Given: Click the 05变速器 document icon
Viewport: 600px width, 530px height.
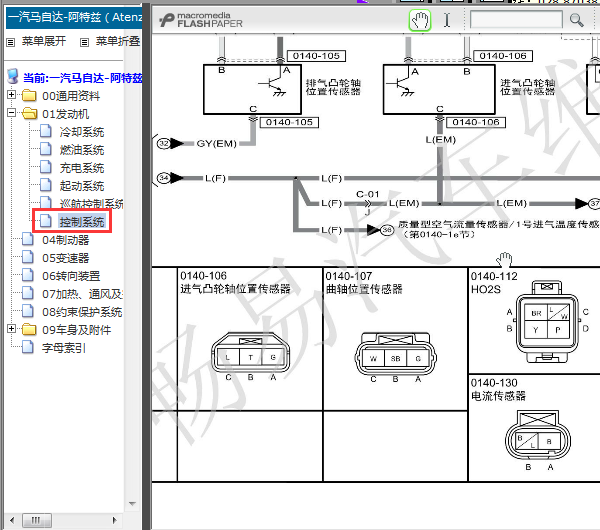Looking at the screenshot, I should [28, 257].
